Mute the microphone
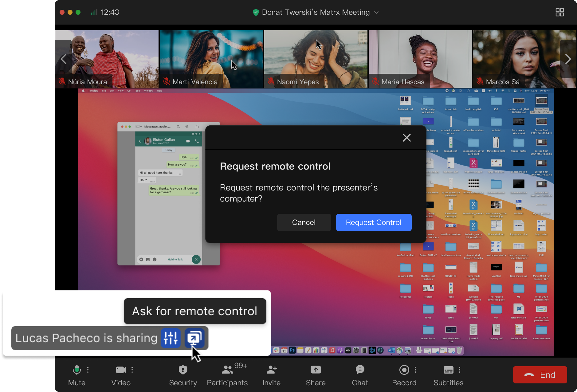 (77, 370)
